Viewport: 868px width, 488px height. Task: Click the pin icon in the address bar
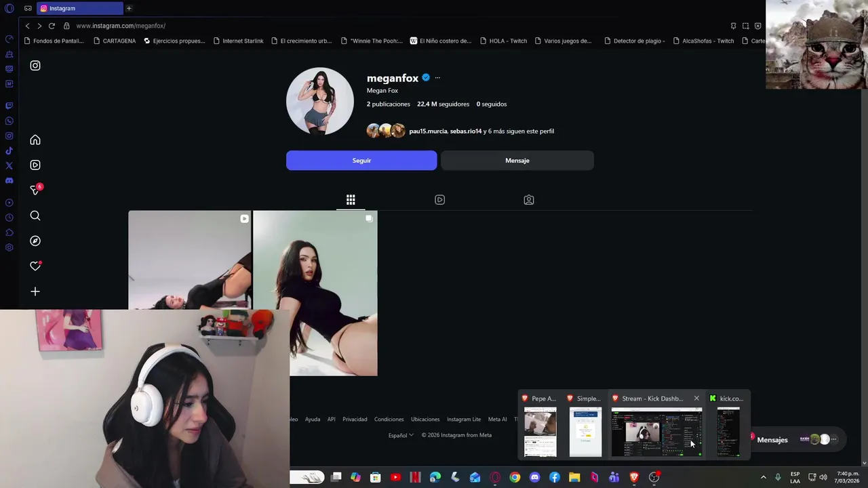pos(733,26)
